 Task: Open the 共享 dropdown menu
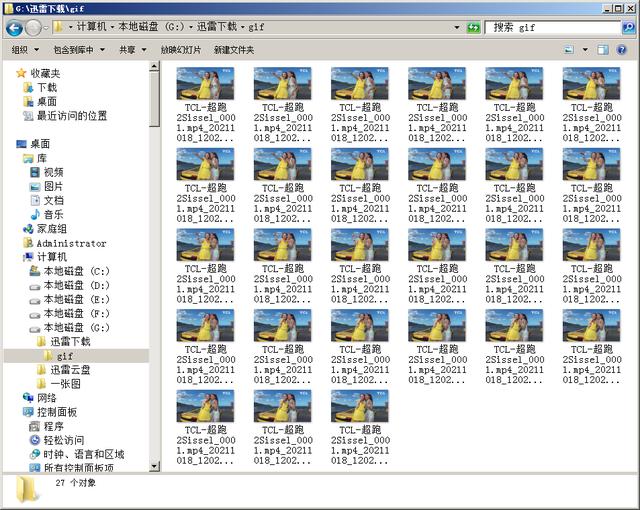[x=130, y=49]
